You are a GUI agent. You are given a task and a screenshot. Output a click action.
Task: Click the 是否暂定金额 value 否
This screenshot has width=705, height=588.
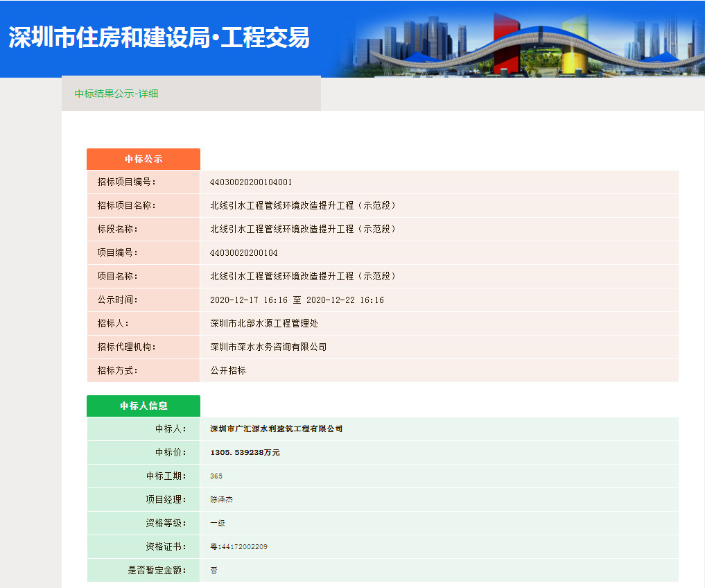[214, 570]
